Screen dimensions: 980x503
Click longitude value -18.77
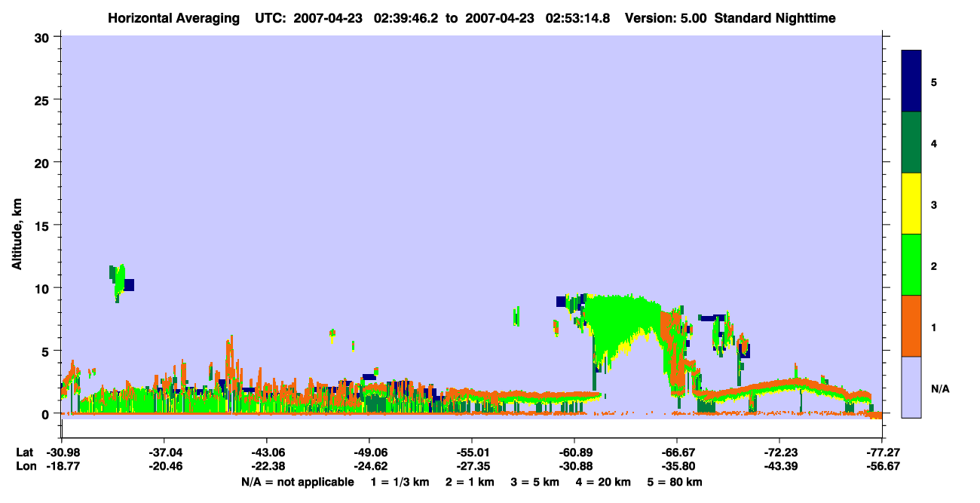61,467
